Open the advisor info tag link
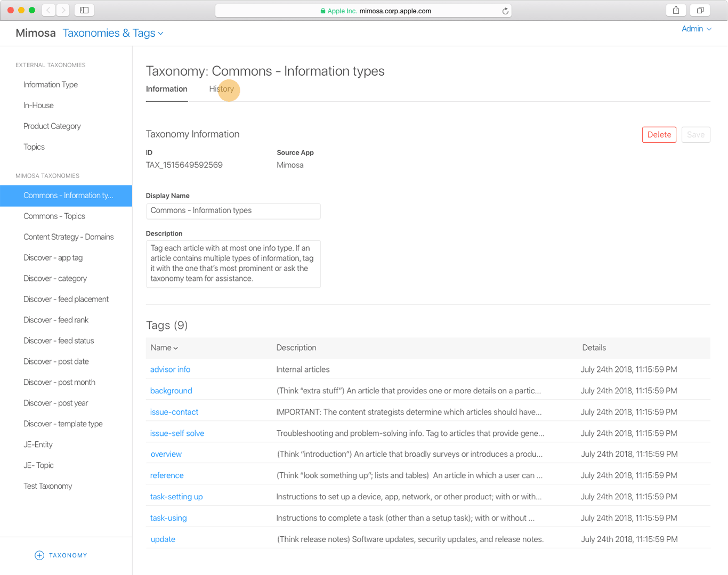Image resolution: width=728 pixels, height=575 pixels. click(x=170, y=369)
